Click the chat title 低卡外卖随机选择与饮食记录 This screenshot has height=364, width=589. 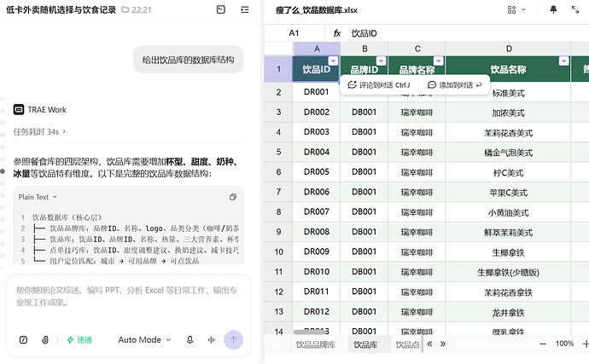(x=61, y=9)
